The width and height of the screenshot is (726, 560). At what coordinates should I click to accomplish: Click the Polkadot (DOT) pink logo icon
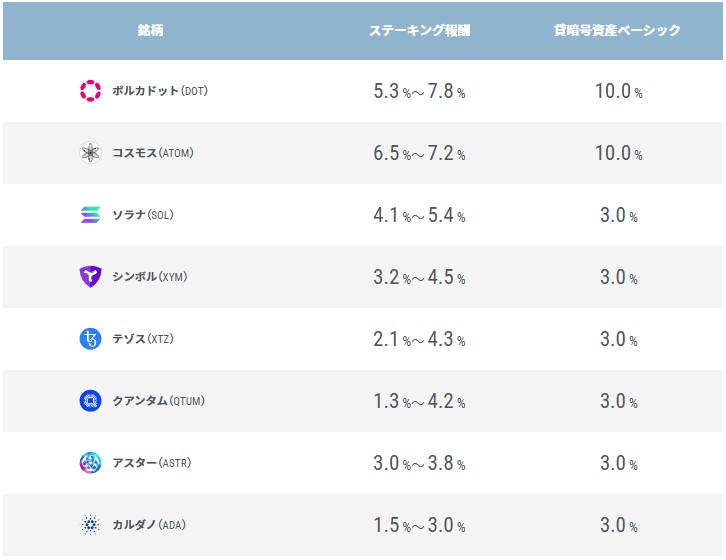point(90,91)
